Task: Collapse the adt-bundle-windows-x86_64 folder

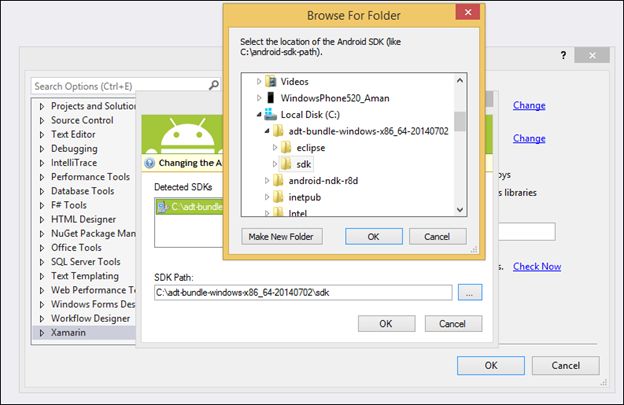Action: [267, 131]
